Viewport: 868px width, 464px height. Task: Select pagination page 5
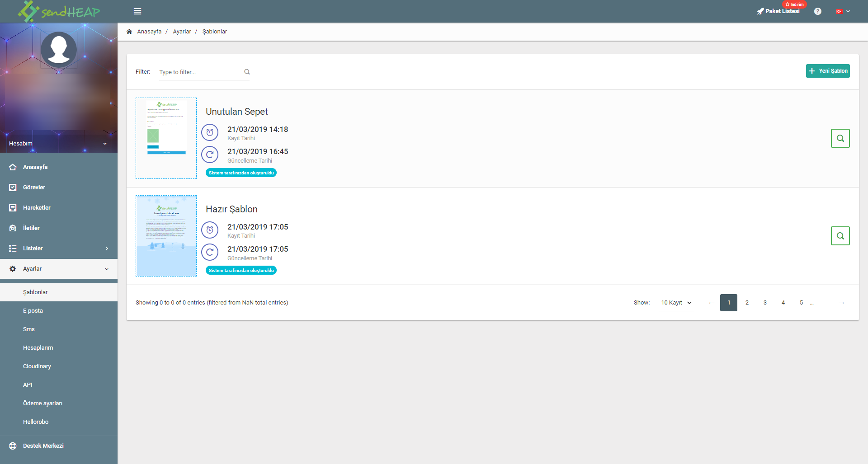point(801,303)
